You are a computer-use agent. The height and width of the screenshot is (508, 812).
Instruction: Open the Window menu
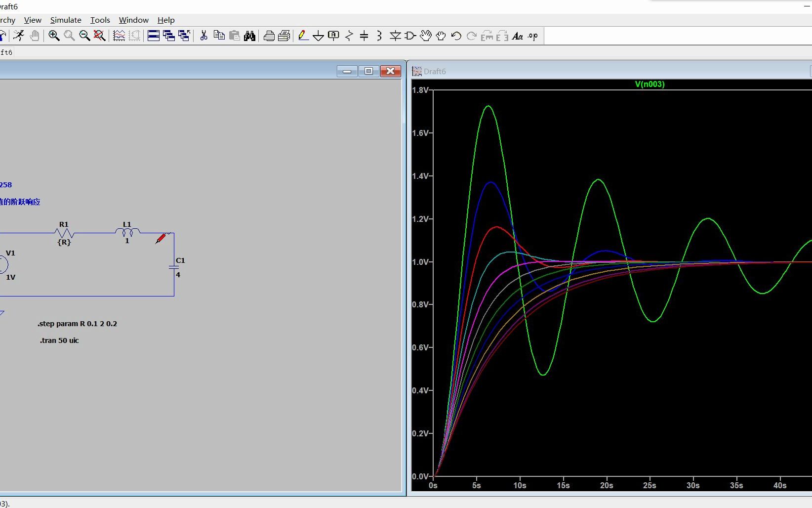point(133,20)
